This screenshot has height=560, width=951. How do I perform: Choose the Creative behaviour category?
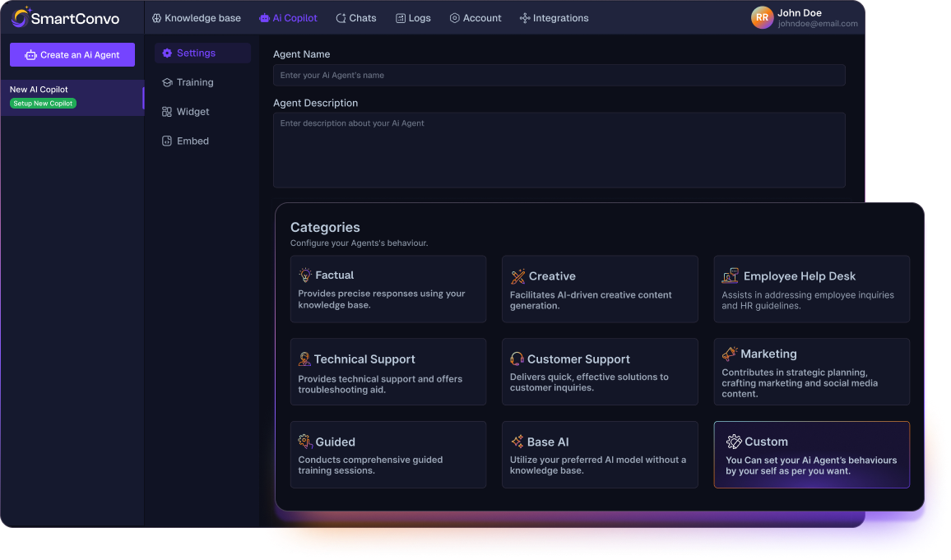(600, 289)
